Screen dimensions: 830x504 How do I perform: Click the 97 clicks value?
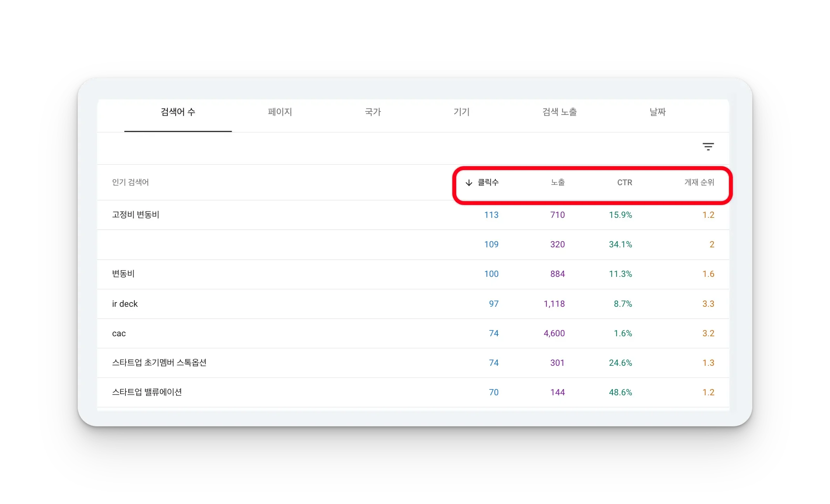493,304
